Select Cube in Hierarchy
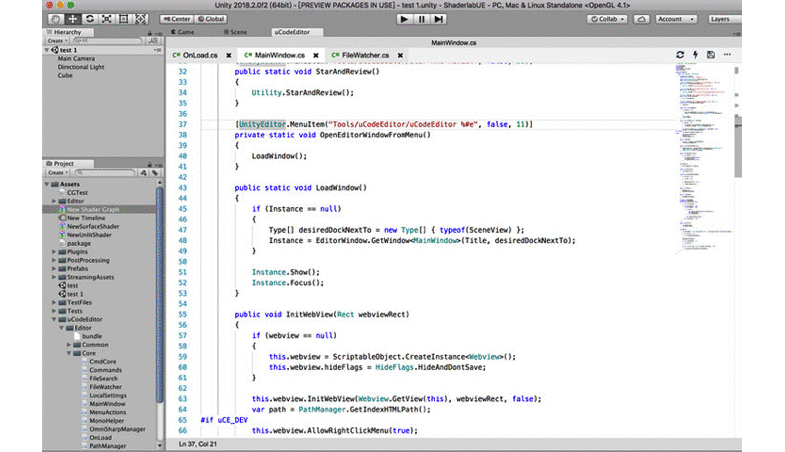Viewport: 785px width, 452px height. [65, 76]
